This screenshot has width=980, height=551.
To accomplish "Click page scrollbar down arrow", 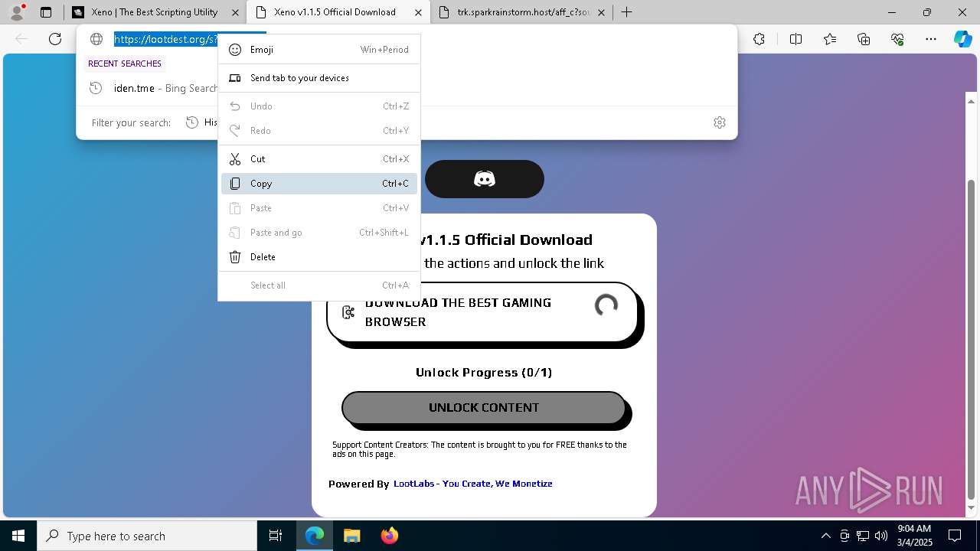I will tap(972, 508).
